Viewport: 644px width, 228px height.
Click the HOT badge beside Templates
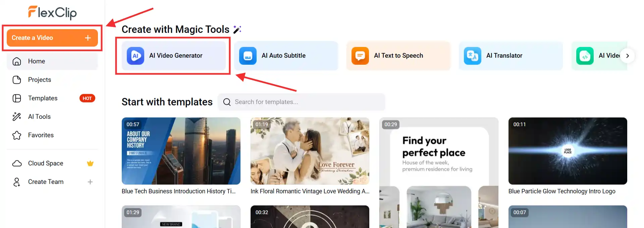pyautogui.click(x=87, y=98)
